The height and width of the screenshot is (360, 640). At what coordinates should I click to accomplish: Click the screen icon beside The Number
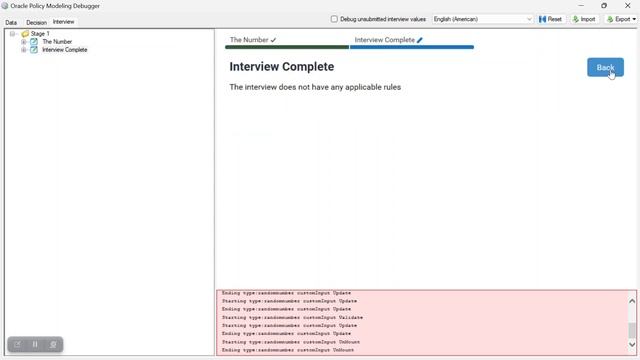[x=34, y=42]
